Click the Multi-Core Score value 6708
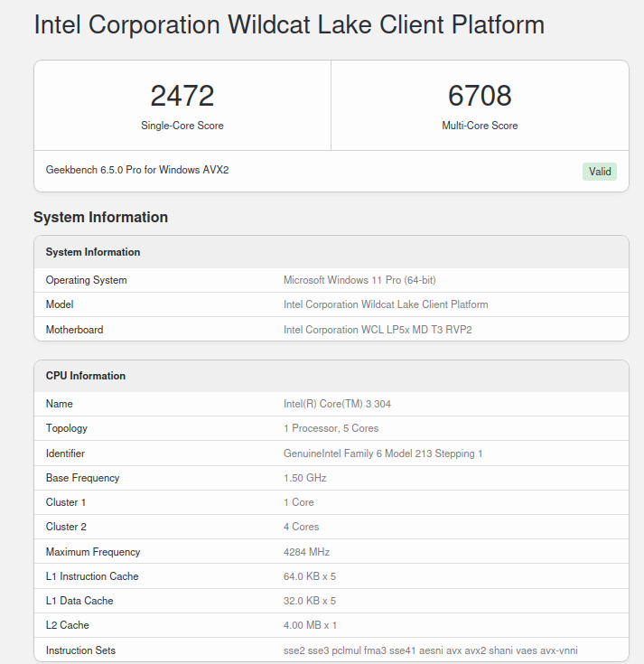The height and width of the screenshot is (664, 644). point(480,96)
